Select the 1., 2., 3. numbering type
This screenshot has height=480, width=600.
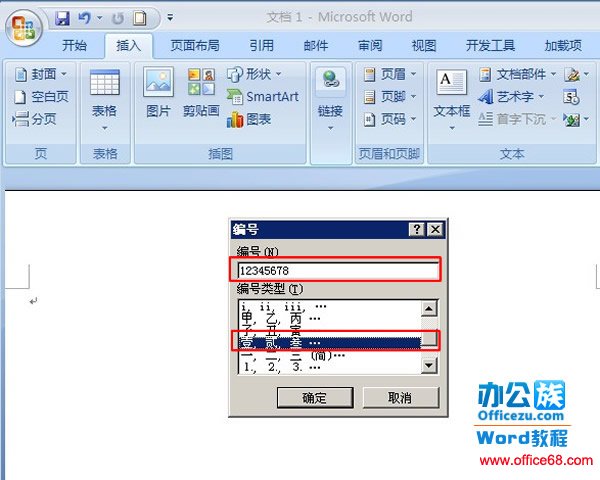(329, 367)
